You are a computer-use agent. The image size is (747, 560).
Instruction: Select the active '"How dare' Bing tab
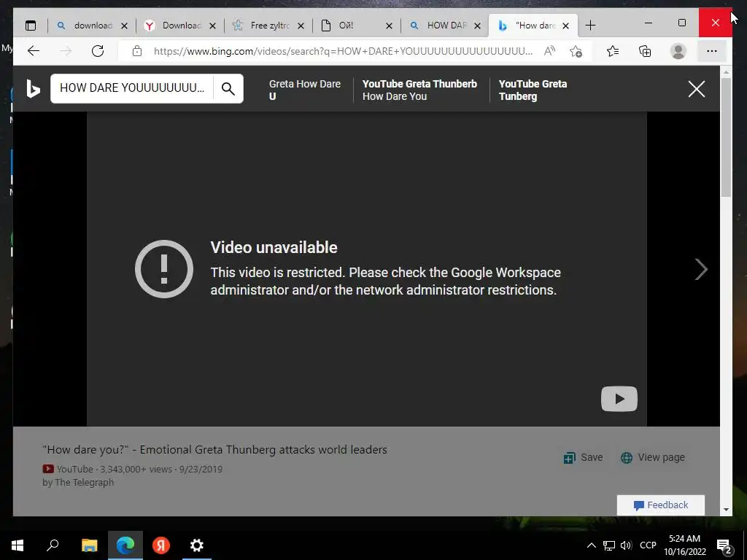[x=533, y=26]
